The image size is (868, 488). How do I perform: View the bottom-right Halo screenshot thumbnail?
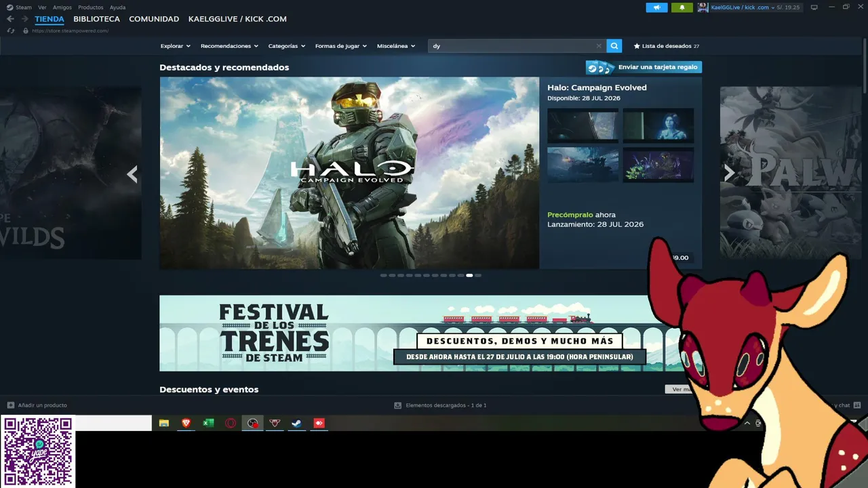click(658, 165)
